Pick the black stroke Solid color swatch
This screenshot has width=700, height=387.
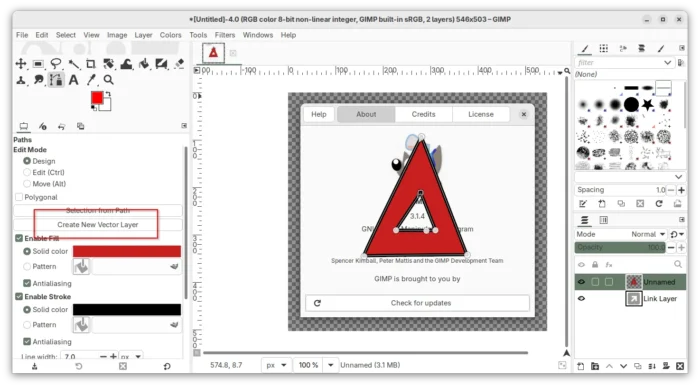(x=127, y=310)
